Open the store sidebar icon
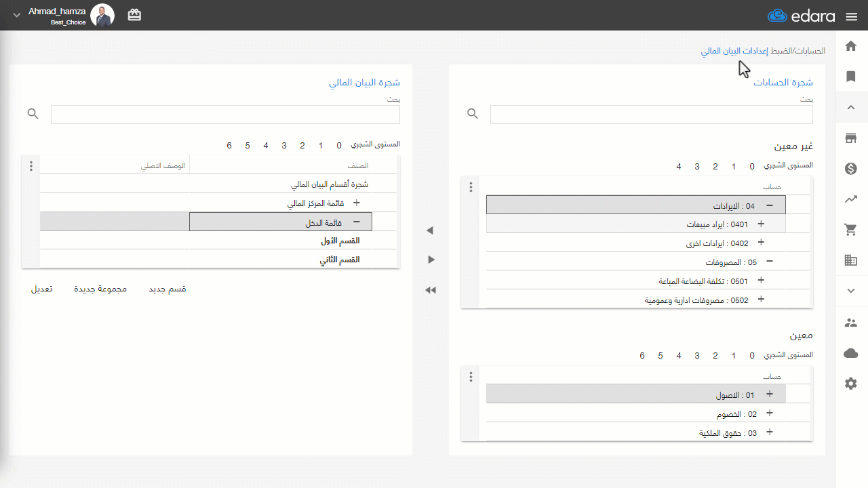The width and height of the screenshot is (868, 488). (851, 138)
